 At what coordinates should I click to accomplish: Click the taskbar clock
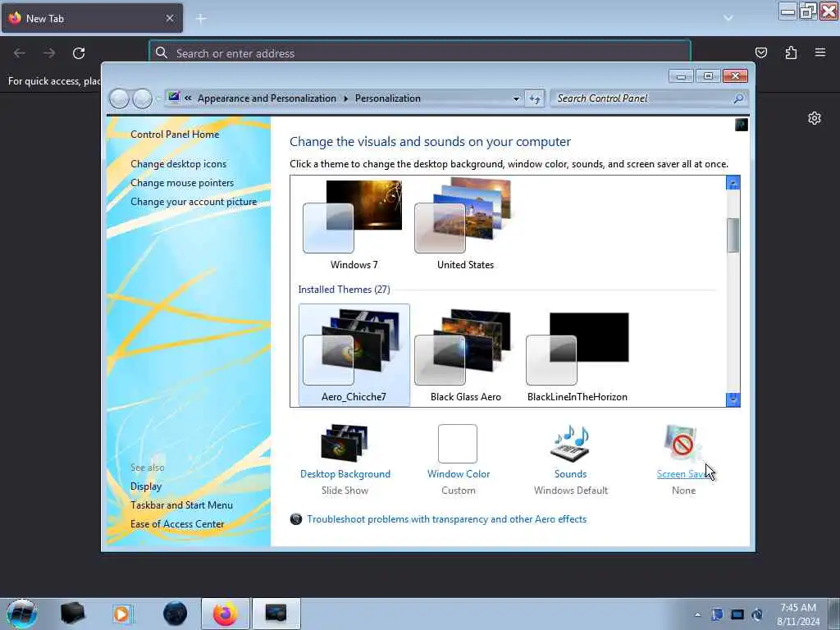[x=797, y=614]
